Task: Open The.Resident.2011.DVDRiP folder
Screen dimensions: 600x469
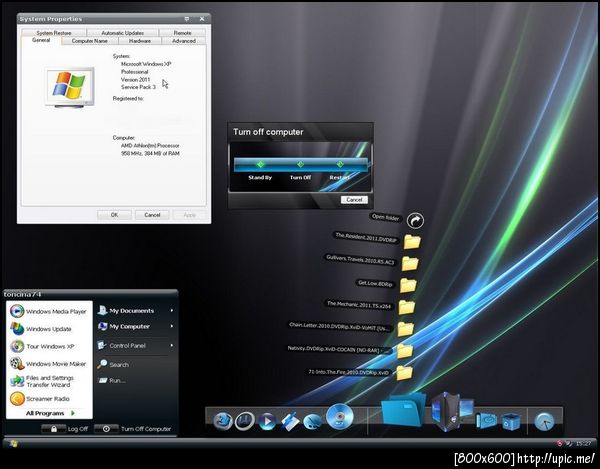Action: tap(412, 242)
